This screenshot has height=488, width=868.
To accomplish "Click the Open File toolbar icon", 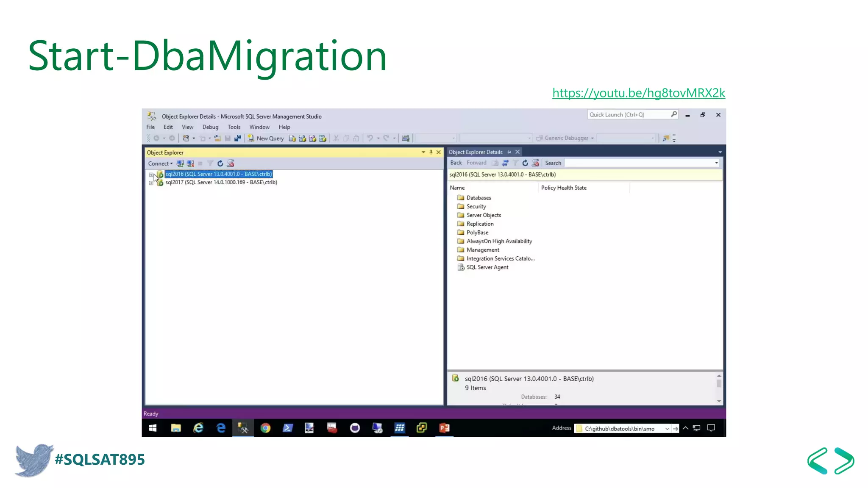I will point(217,138).
